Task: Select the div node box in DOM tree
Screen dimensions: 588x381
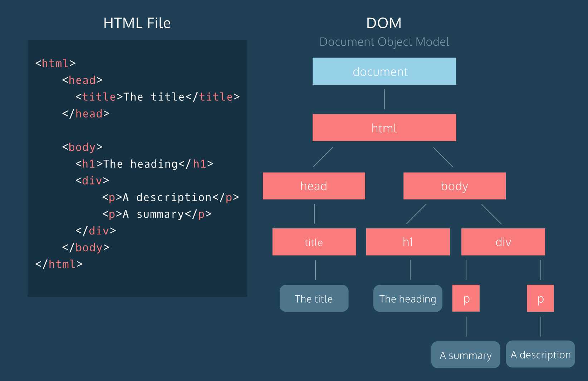Action: (503, 242)
